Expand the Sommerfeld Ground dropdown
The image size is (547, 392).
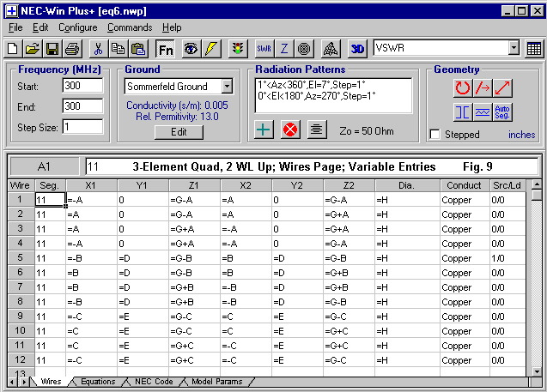pyautogui.click(x=226, y=87)
